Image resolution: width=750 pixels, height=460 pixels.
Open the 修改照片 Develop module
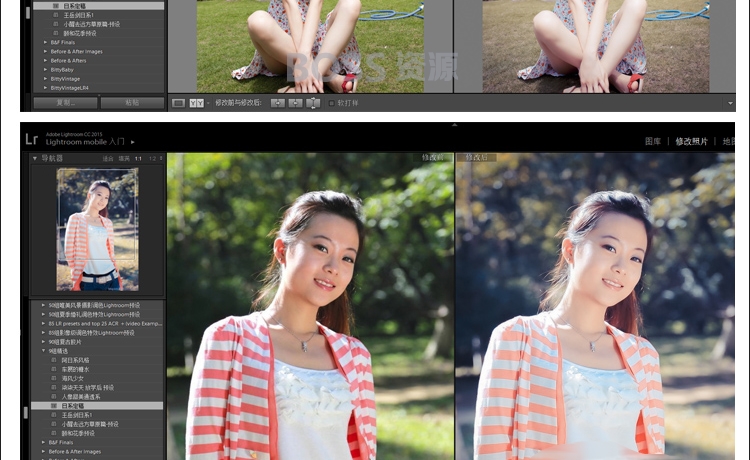(x=691, y=141)
